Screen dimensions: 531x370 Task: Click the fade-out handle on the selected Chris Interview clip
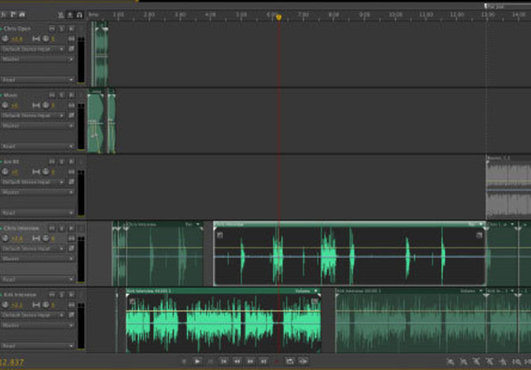pos(479,235)
